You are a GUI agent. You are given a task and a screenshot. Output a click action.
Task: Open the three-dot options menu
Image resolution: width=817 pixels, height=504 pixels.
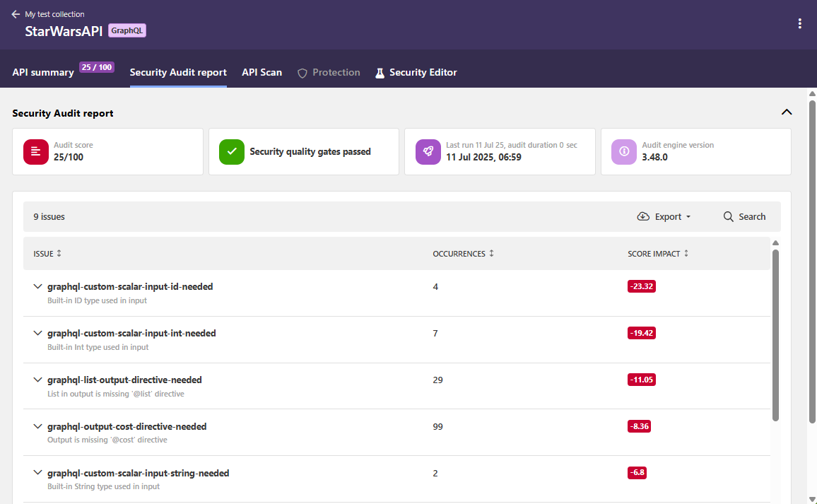pyautogui.click(x=799, y=23)
